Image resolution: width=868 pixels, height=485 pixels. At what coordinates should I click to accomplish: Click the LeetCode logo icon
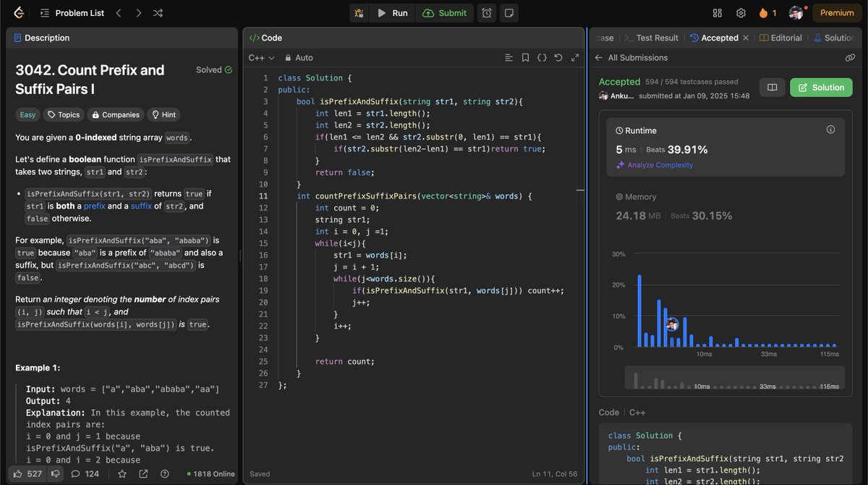pos(19,13)
